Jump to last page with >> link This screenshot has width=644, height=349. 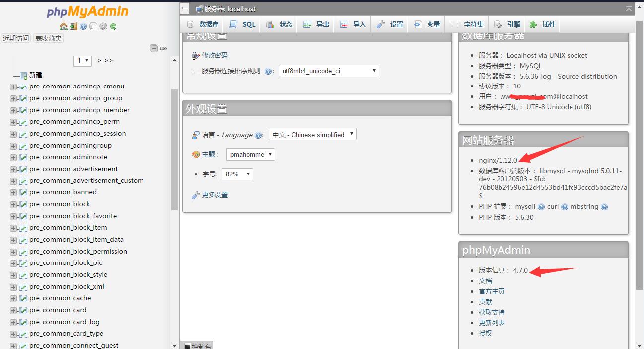(109, 60)
